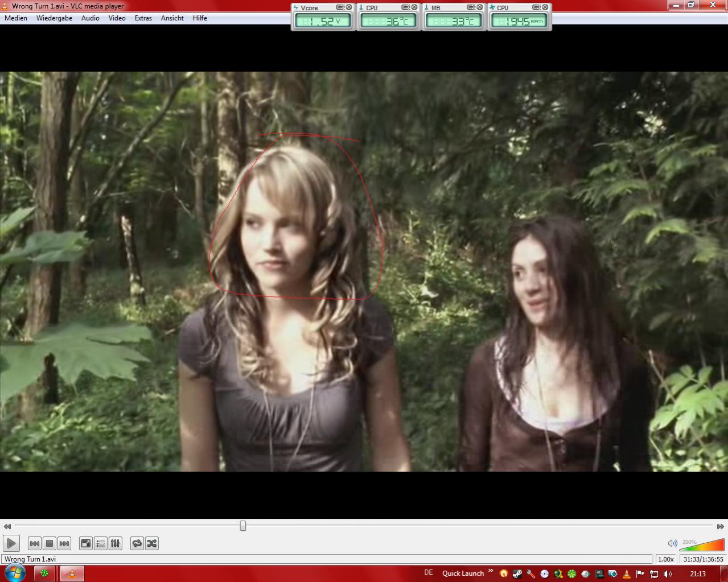
Task: Open extended settings equalizer panel
Action: click(x=116, y=543)
